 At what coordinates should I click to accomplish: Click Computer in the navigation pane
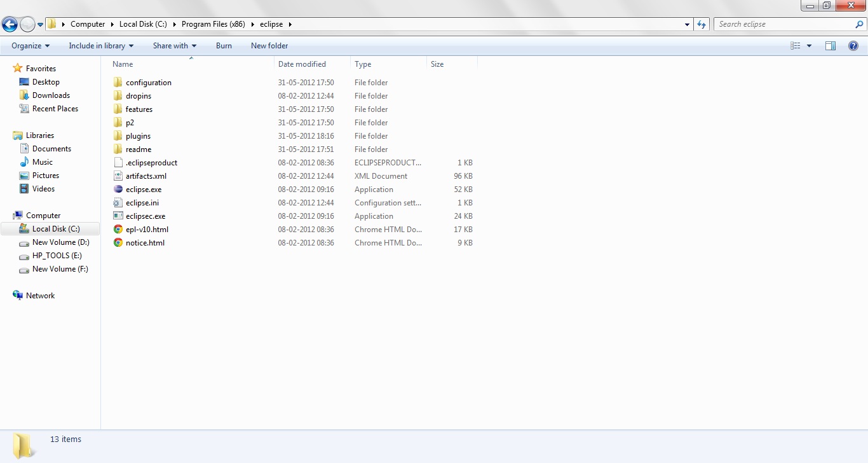[x=43, y=216]
